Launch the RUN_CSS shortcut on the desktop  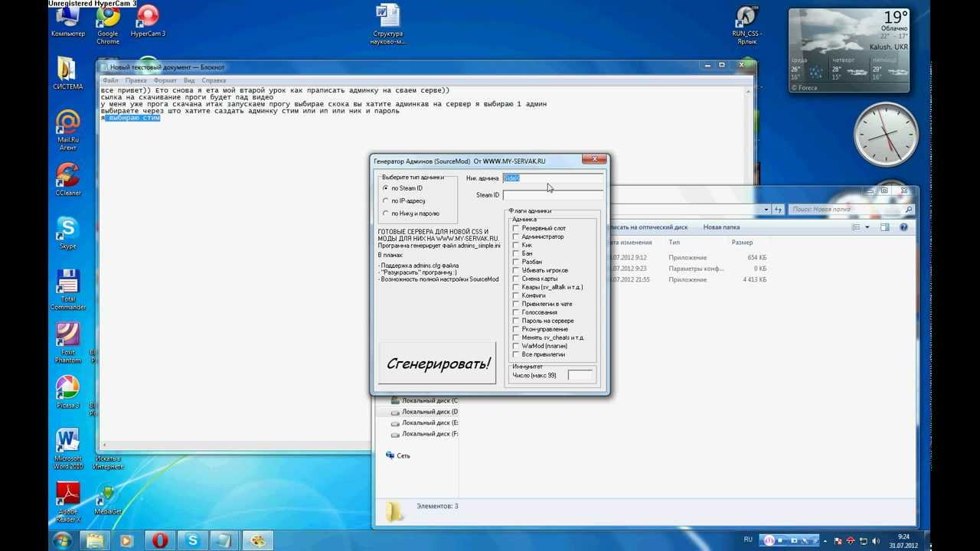(x=746, y=24)
